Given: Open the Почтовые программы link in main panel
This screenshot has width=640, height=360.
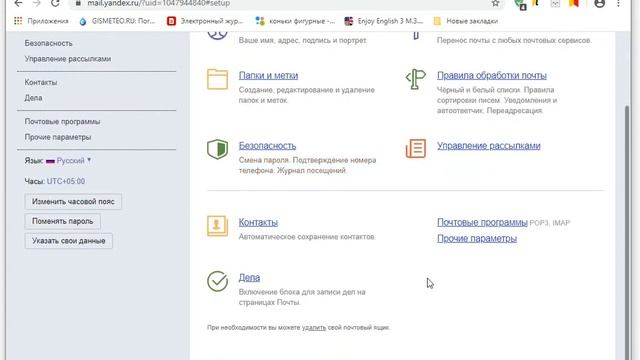Looking at the screenshot, I should (482, 222).
